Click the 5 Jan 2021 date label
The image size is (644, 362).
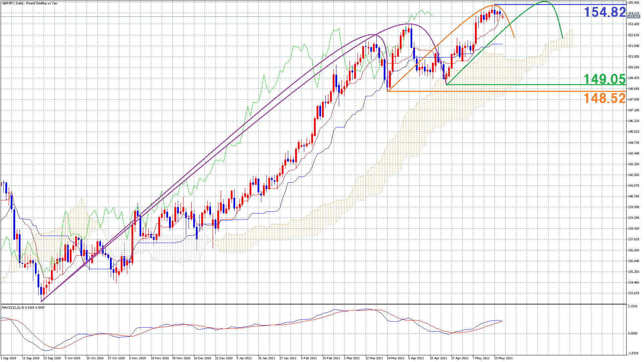pyautogui.click(x=244, y=358)
